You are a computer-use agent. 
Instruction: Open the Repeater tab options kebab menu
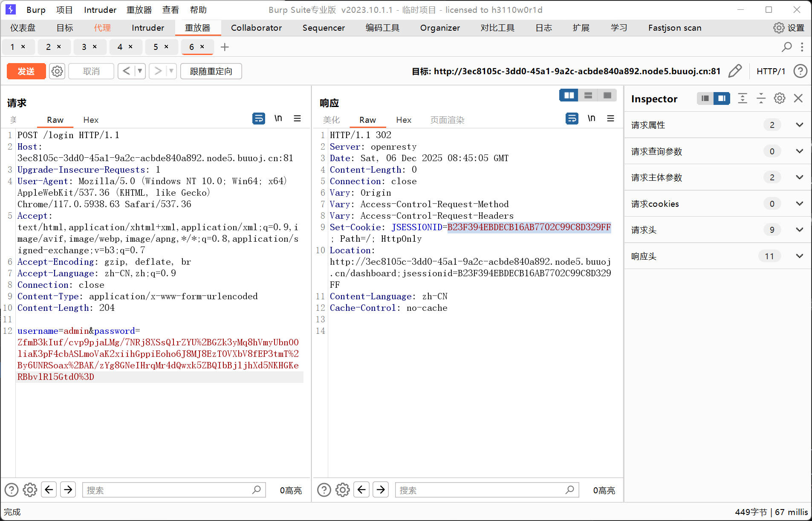(802, 47)
